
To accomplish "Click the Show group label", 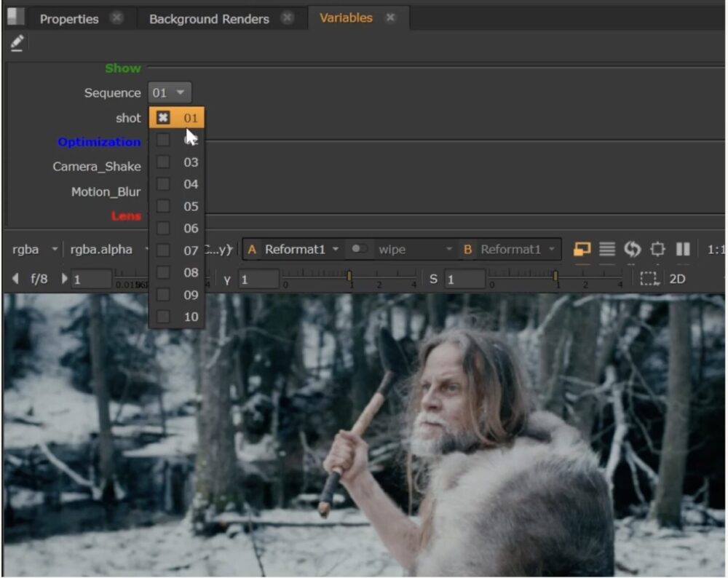I will (122, 68).
